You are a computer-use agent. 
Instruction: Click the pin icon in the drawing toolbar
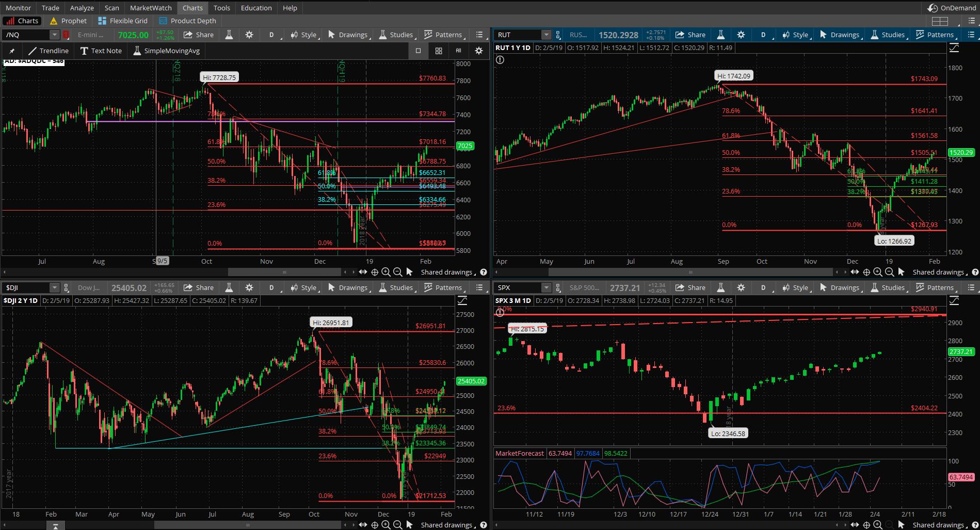tap(12, 51)
